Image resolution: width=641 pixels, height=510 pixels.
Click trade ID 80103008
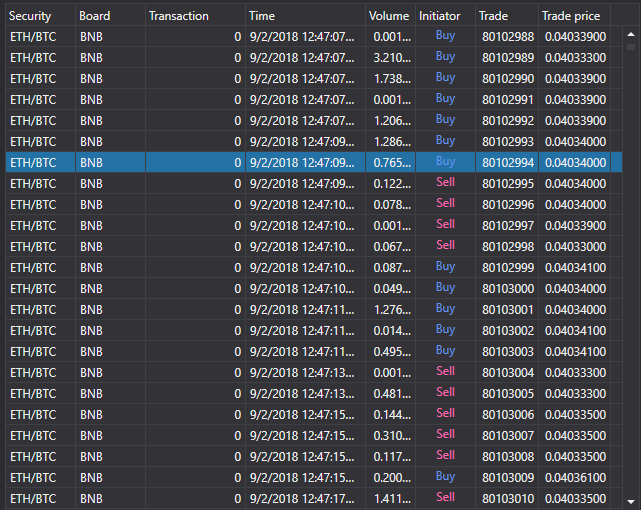point(508,457)
